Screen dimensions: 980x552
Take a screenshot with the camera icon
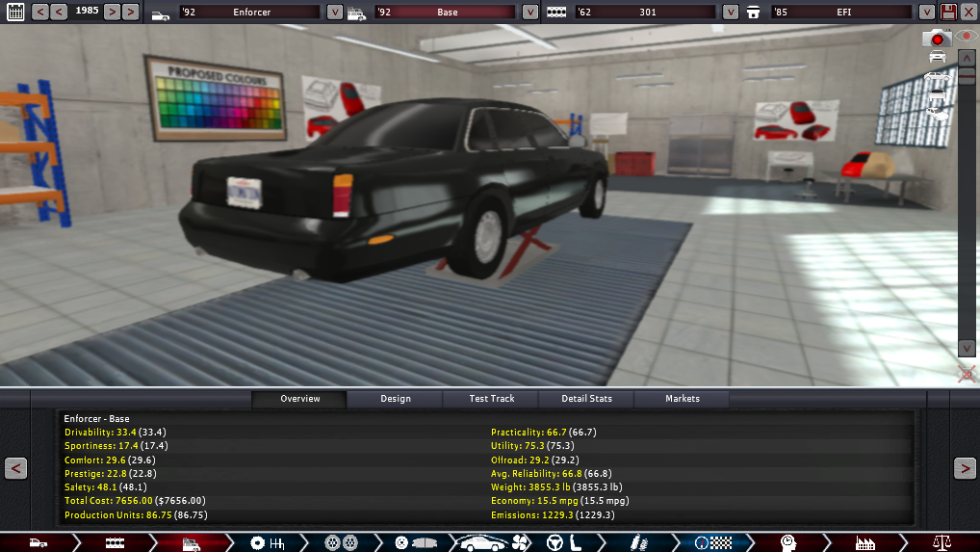(x=937, y=38)
